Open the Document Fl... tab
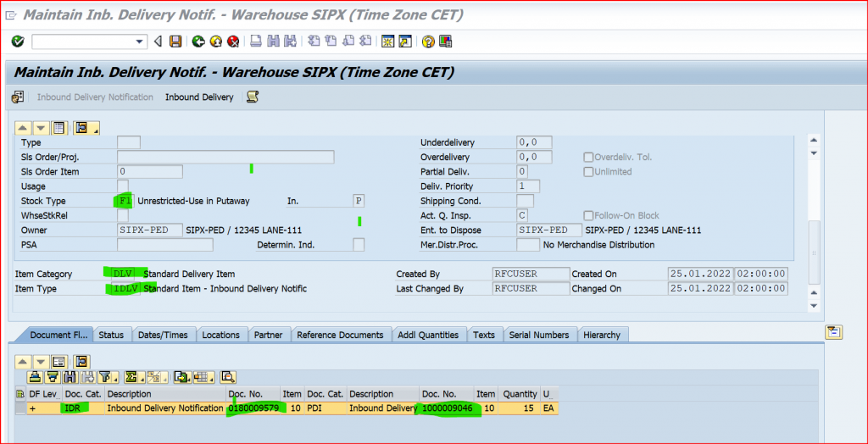This screenshot has width=868, height=444. click(58, 335)
